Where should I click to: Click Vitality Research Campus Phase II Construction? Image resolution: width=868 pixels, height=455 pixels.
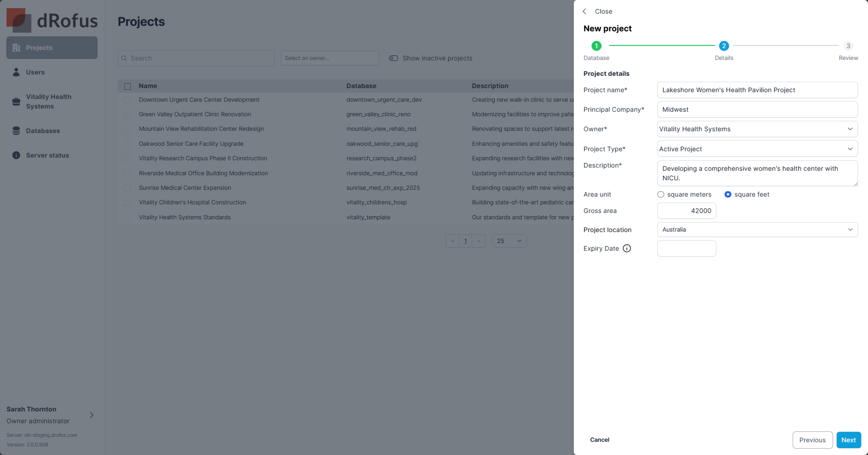pos(203,158)
